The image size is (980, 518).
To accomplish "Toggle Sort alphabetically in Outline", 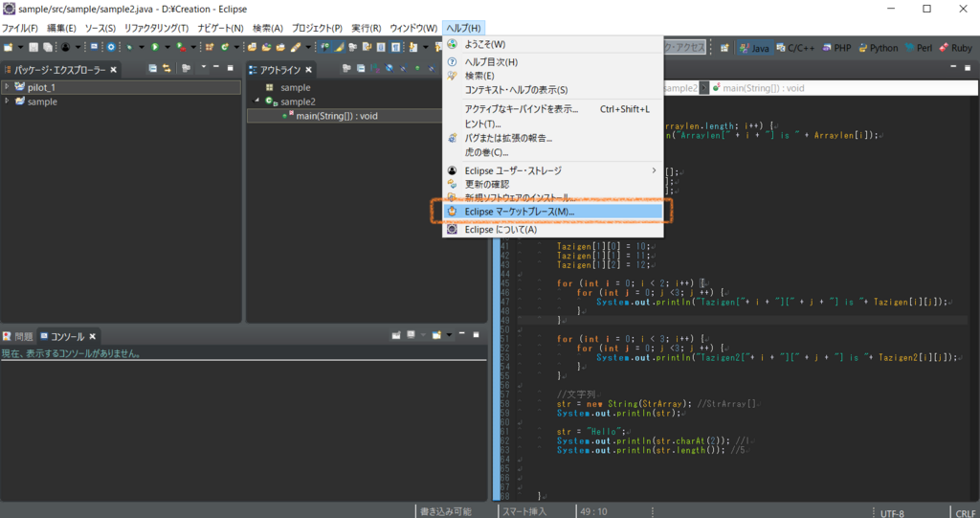I will click(374, 68).
